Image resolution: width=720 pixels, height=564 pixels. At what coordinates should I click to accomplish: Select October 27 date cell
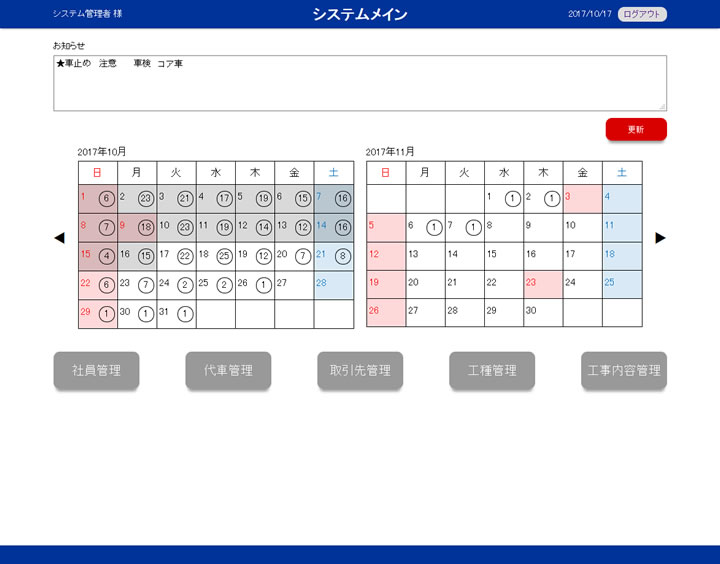tap(294, 285)
